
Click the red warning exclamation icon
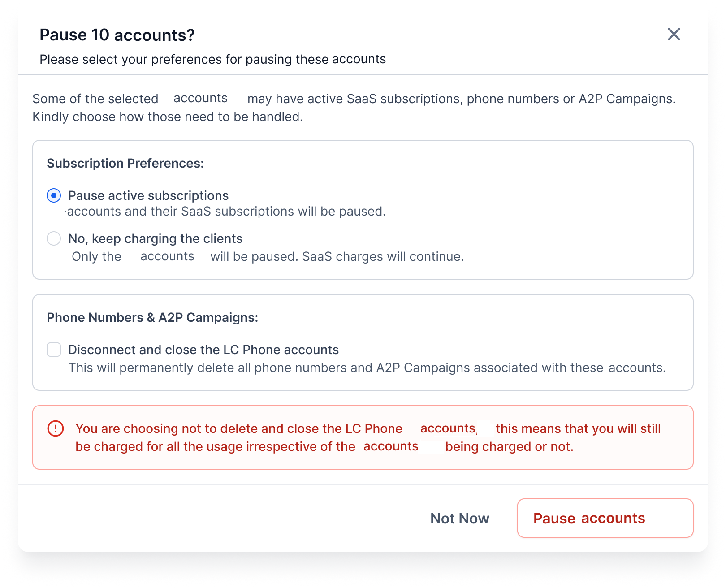pos(56,428)
